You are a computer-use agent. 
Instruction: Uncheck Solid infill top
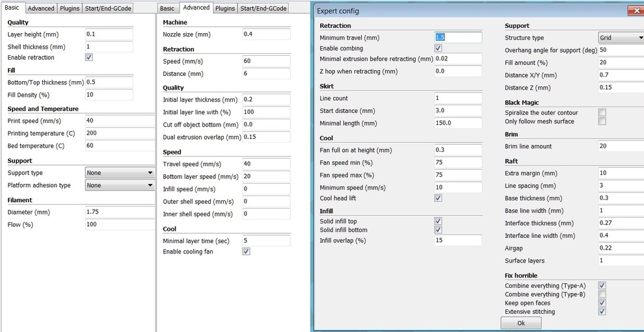(x=438, y=222)
